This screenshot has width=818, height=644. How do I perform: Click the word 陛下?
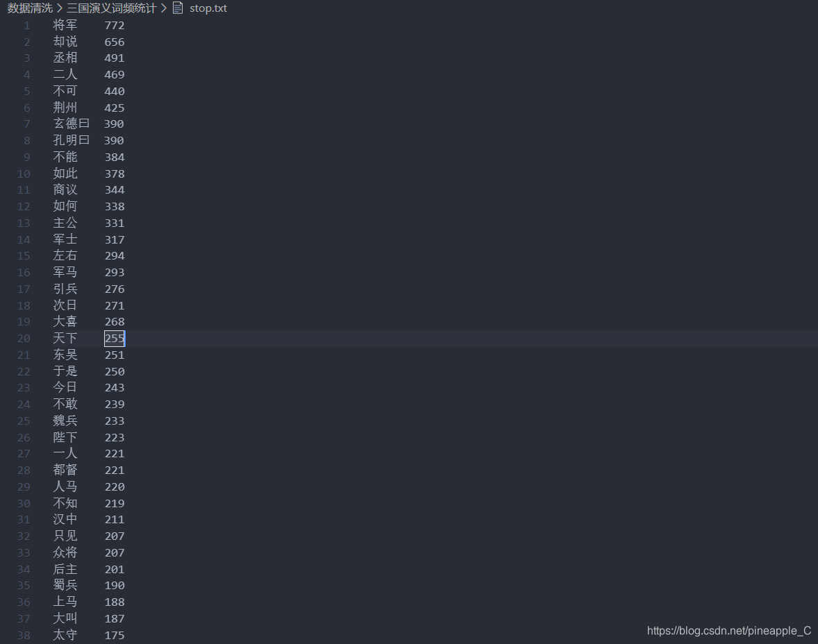coord(65,437)
